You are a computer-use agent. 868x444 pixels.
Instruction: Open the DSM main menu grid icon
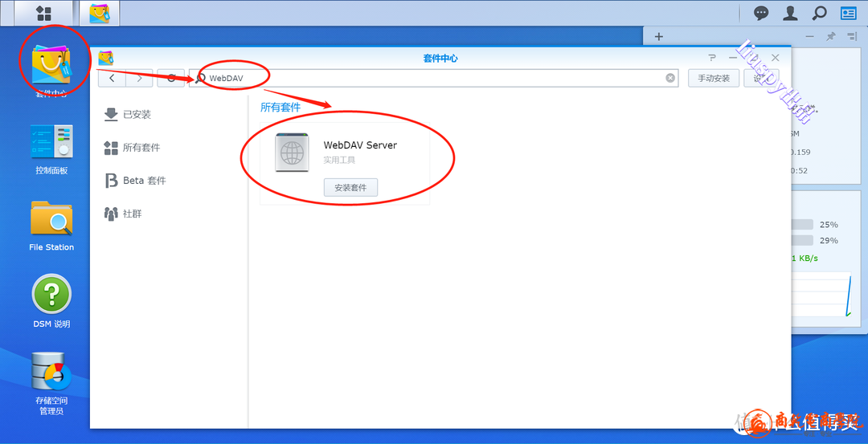coord(43,14)
